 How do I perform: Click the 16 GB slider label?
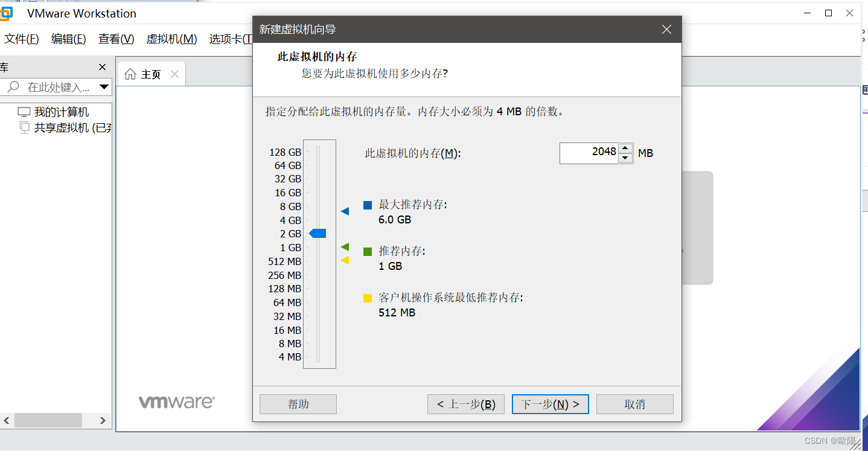point(287,193)
